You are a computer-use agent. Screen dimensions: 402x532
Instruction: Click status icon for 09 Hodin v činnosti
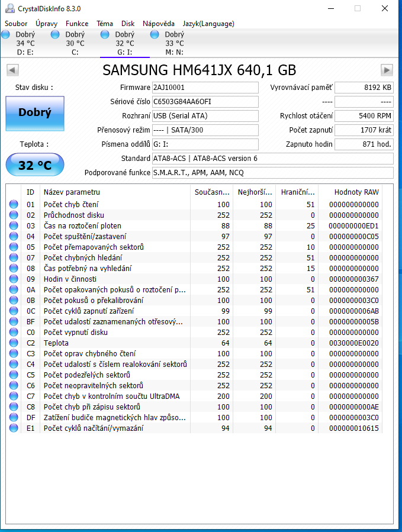click(14, 279)
